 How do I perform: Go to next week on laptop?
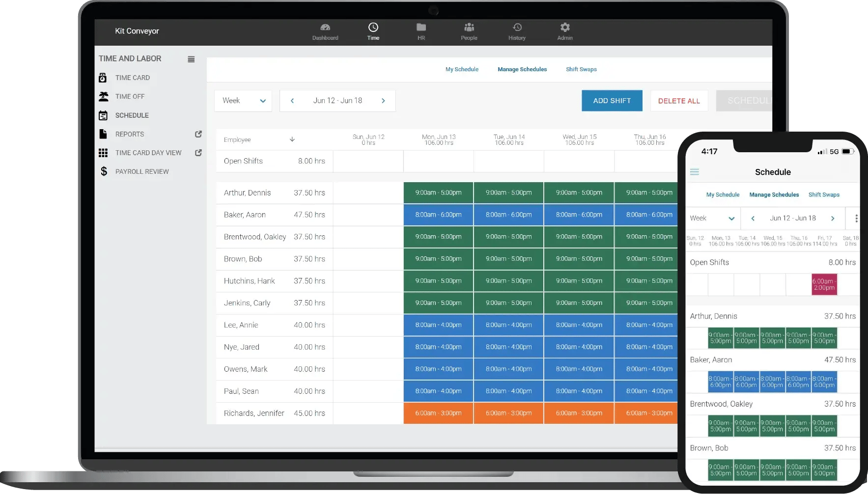click(383, 101)
